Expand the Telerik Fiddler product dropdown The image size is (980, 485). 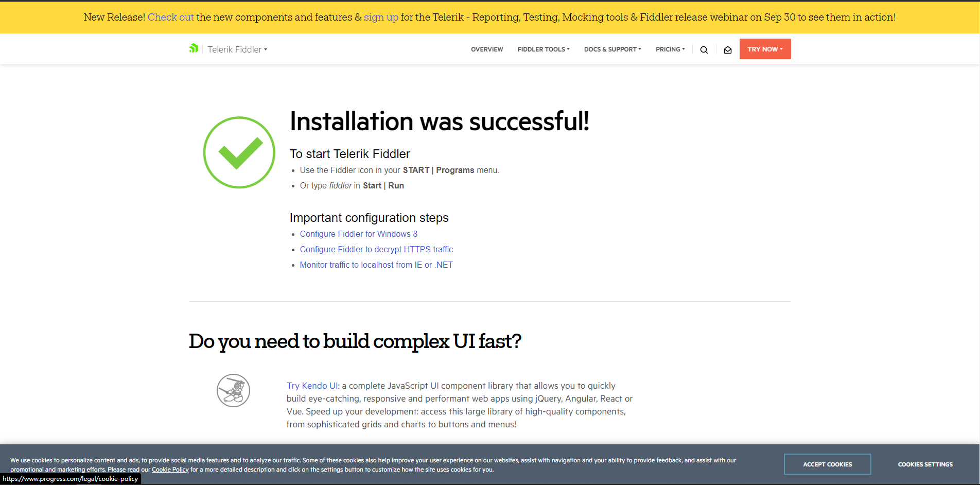click(237, 49)
